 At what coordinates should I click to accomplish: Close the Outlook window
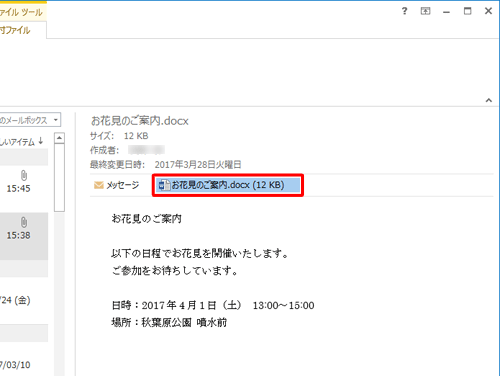pos(488,11)
